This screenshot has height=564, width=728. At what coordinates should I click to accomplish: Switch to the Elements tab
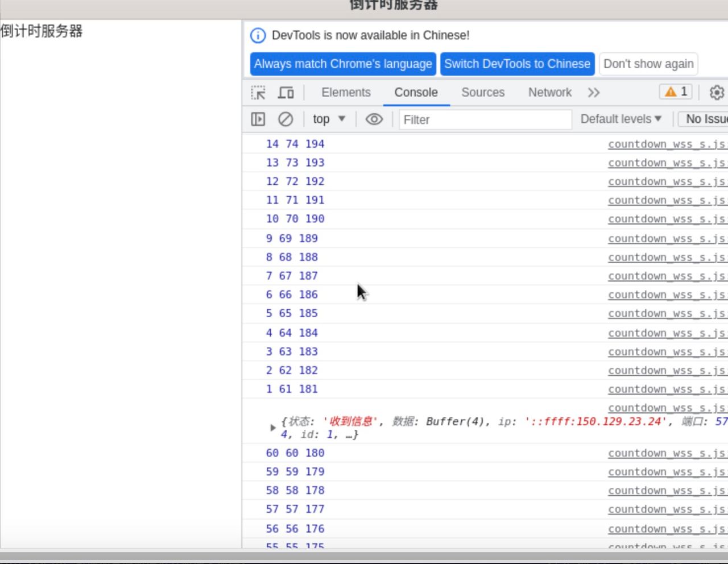346,92
